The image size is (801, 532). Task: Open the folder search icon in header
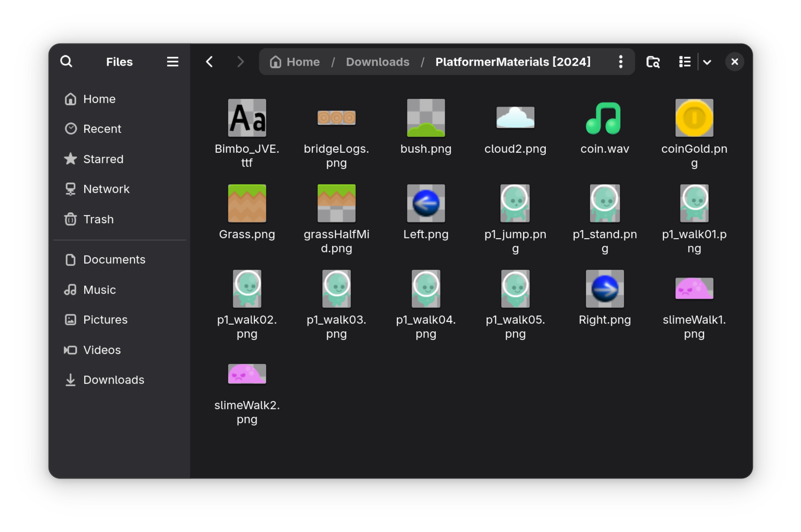coord(653,62)
